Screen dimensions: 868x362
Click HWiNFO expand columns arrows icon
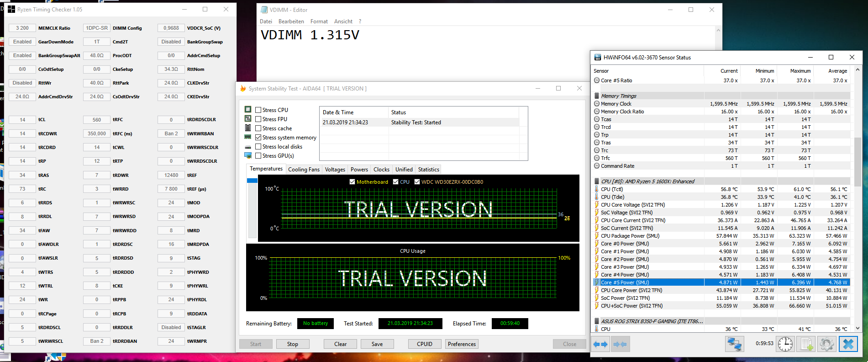click(600, 344)
